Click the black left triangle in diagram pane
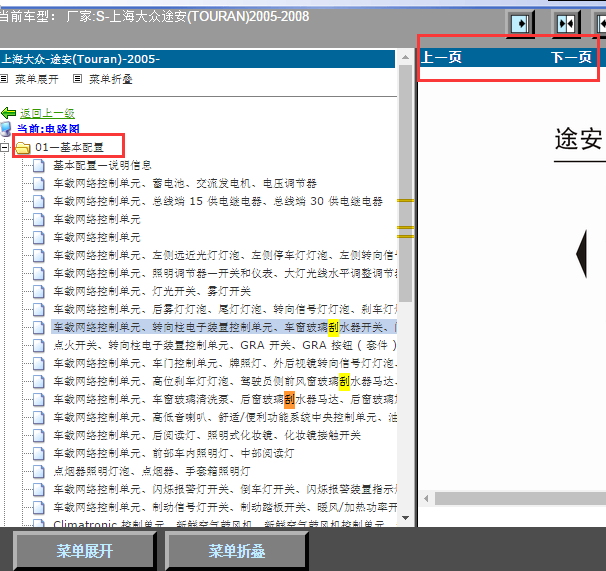The width and height of the screenshot is (606, 571). coord(582,254)
